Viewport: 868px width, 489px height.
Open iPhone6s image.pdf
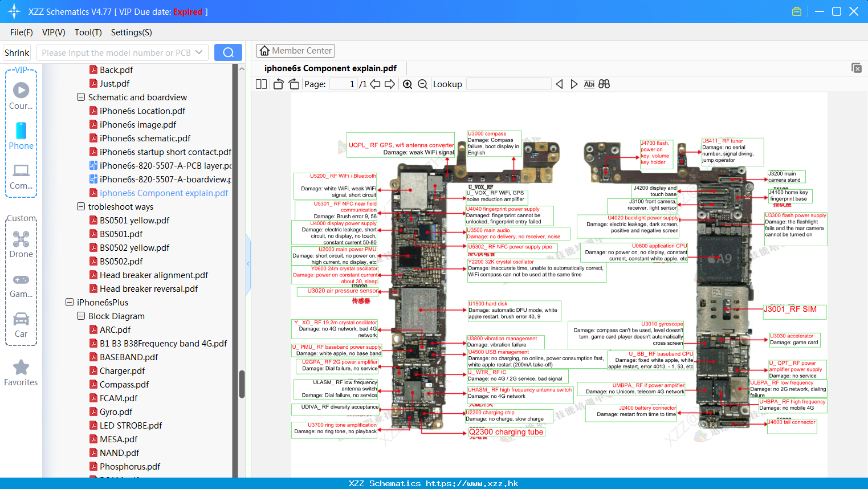click(138, 124)
